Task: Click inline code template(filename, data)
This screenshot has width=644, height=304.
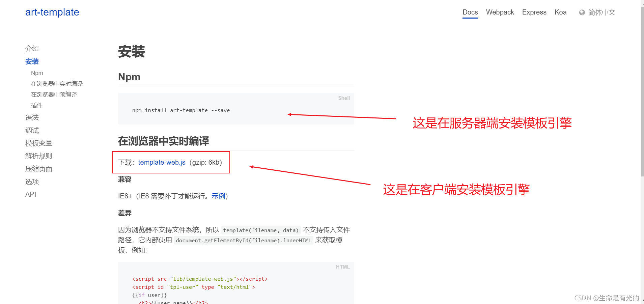Action: (x=261, y=230)
